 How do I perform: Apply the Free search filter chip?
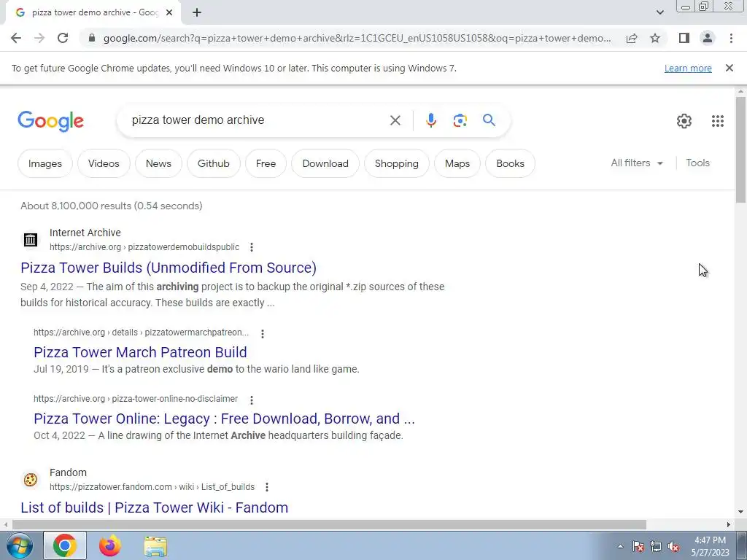[x=266, y=163]
